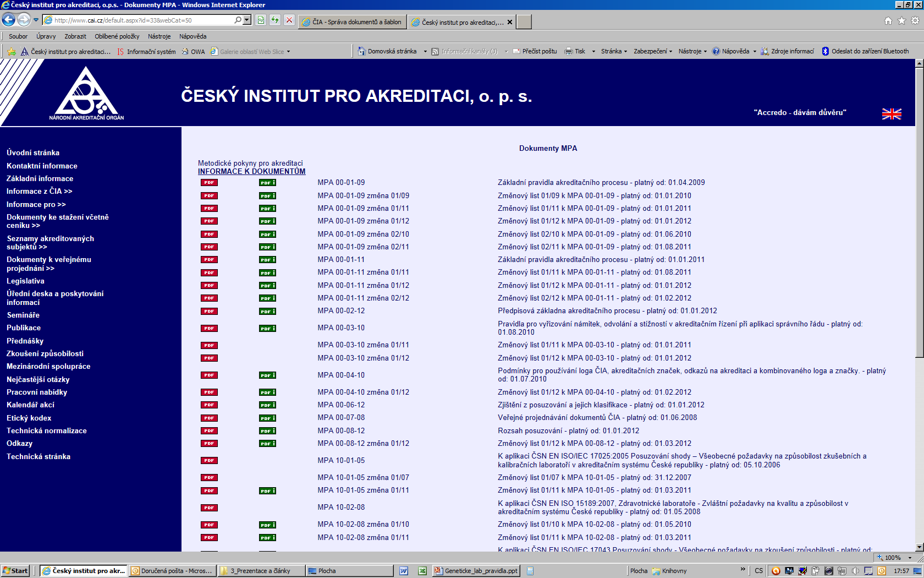This screenshot has width=924, height=578.
Task: Open the Úpravy menu
Action: 46,36
